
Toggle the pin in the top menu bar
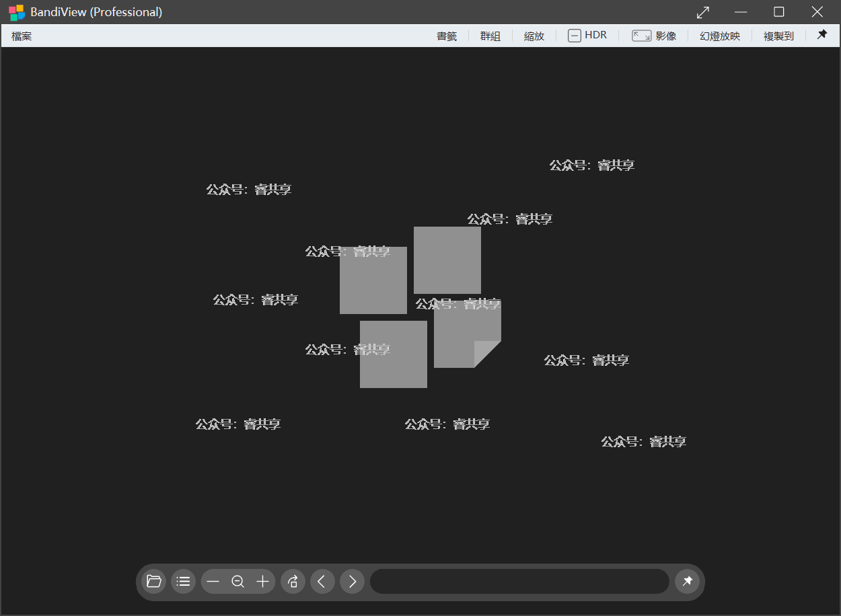click(x=821, y=35)
